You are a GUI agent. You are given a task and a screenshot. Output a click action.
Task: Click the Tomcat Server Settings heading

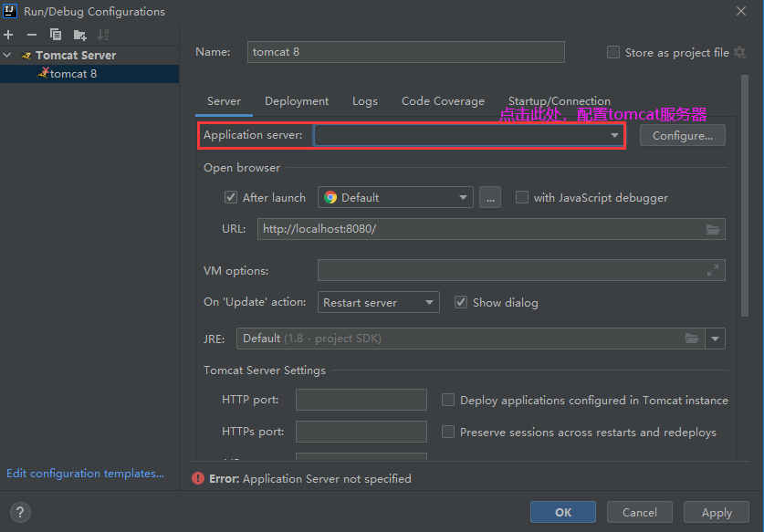tap(265, 370)
